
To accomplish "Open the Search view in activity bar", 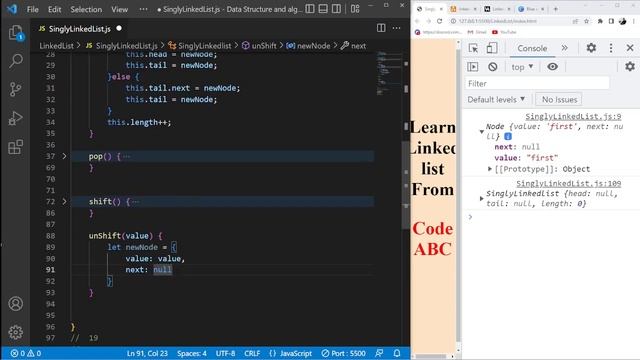I will [16, 61].
